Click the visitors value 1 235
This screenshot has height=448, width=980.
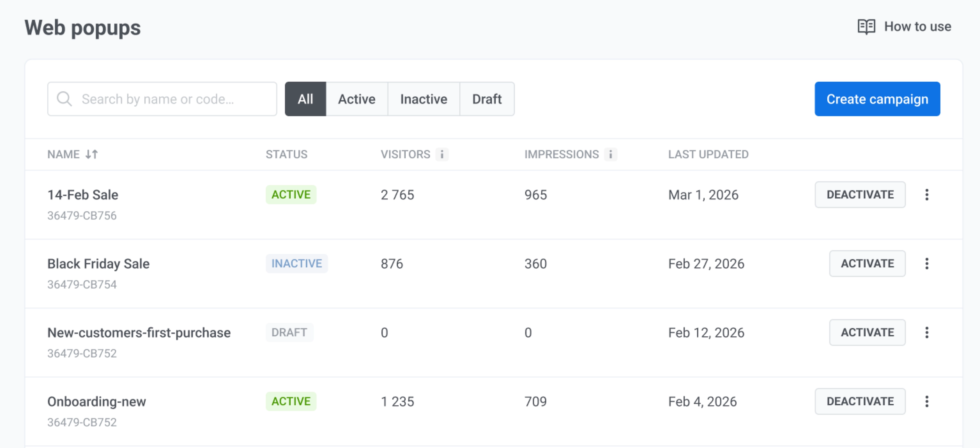pyautogui.click(x=397, y=401)
